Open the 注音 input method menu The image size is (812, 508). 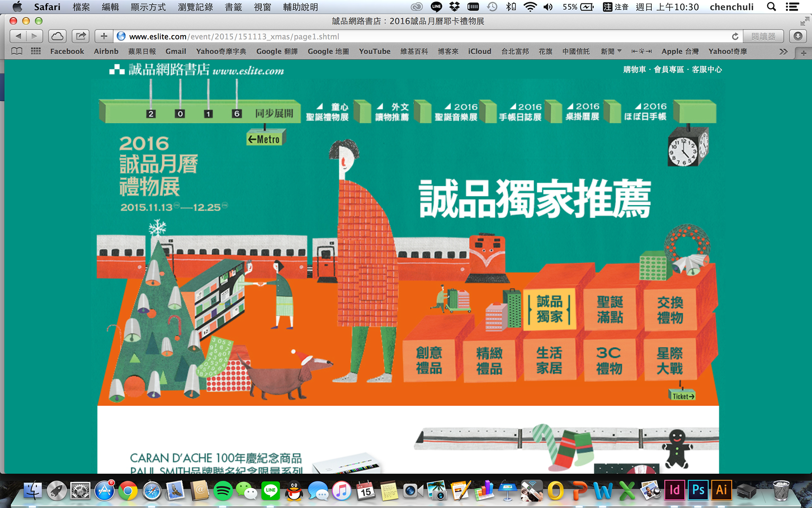pyautogui.click(x=616, y=7)
